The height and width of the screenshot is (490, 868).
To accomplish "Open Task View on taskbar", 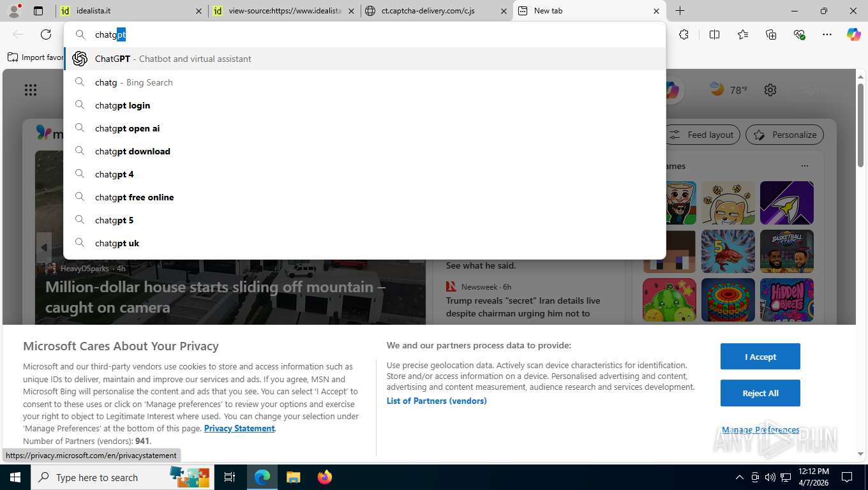I will click(230, 477).
